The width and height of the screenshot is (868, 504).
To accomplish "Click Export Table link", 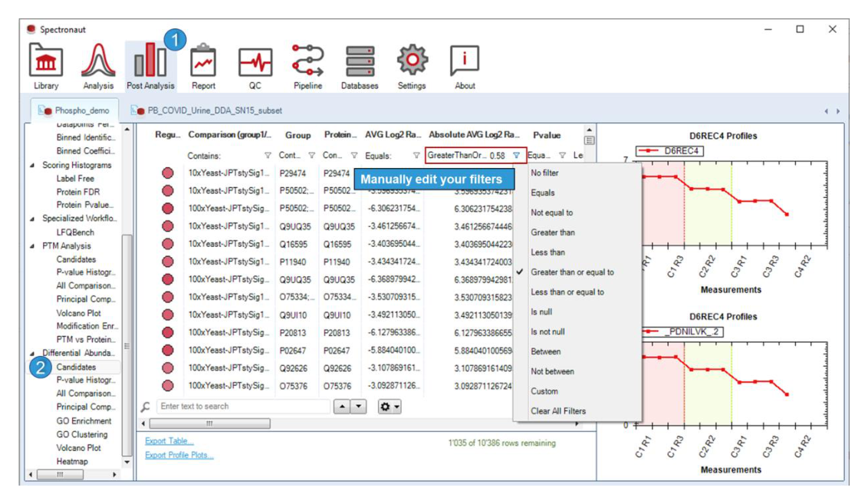I will 169,441.
